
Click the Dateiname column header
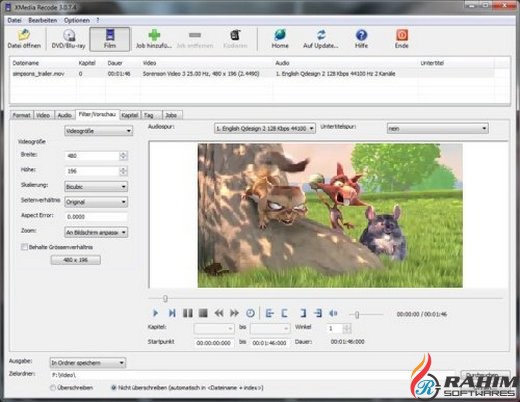pyautogui.click(x=43, y=63)
